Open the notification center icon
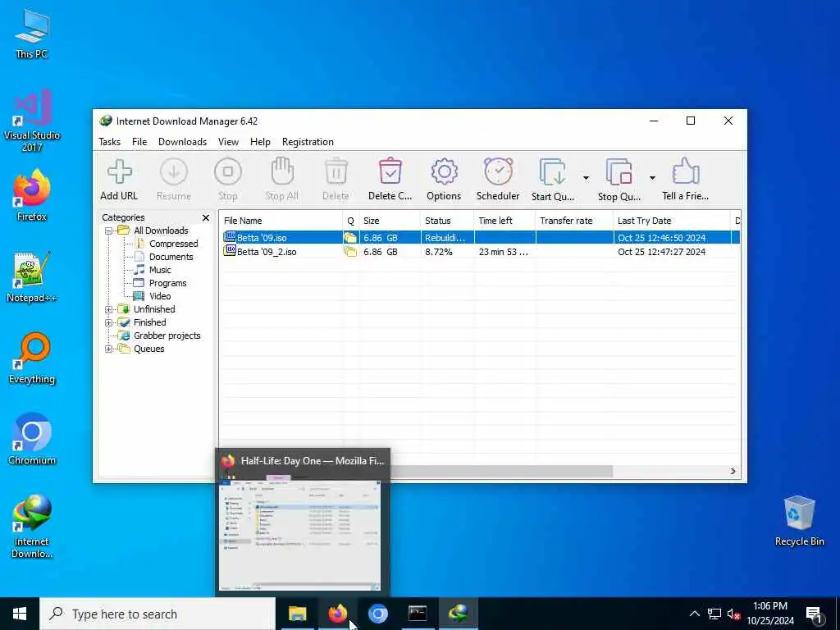The height and width of the screenshot is (630, 840). pos(815,614)
